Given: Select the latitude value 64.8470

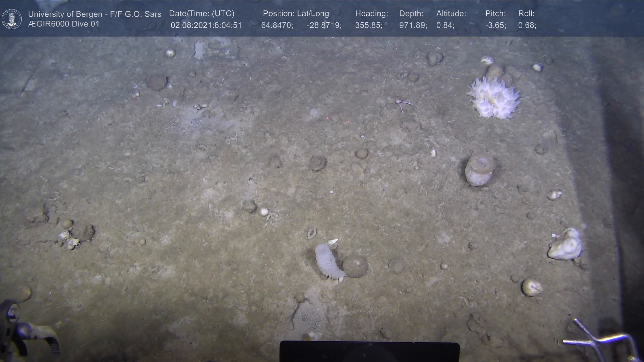Looking at the screenshot, I should click(x=277, y=25).
